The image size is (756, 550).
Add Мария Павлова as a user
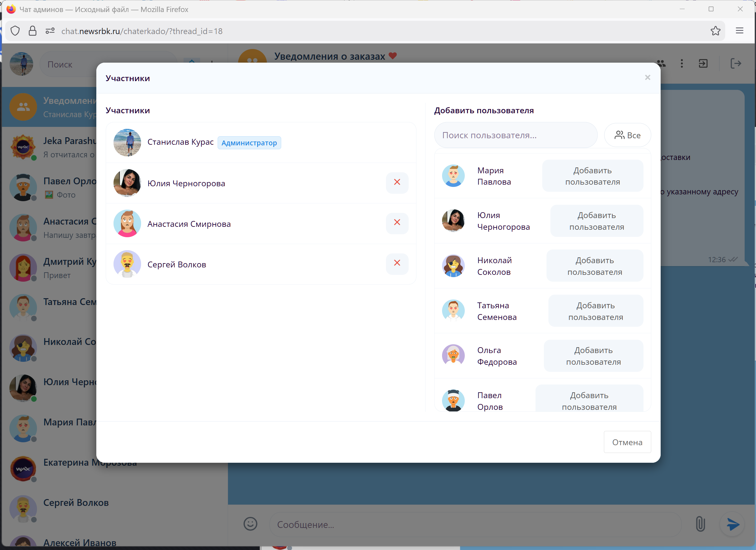[592, 176]
